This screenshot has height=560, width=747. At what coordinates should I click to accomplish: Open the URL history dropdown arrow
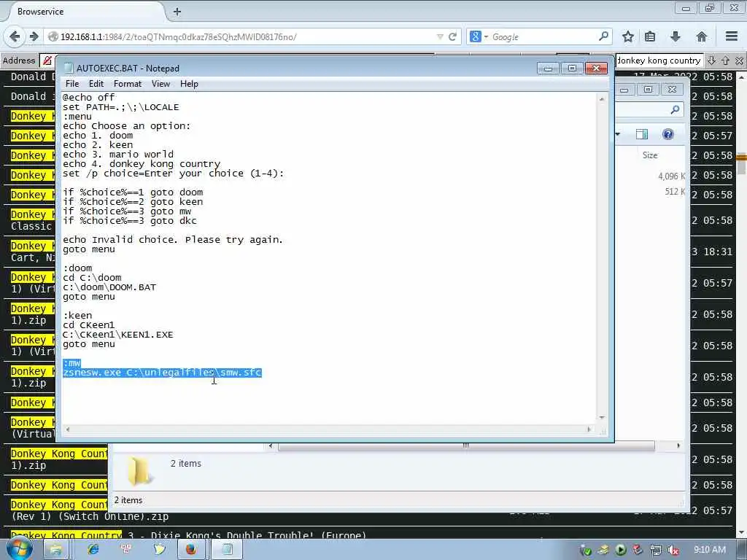click(x=440, y=36)
